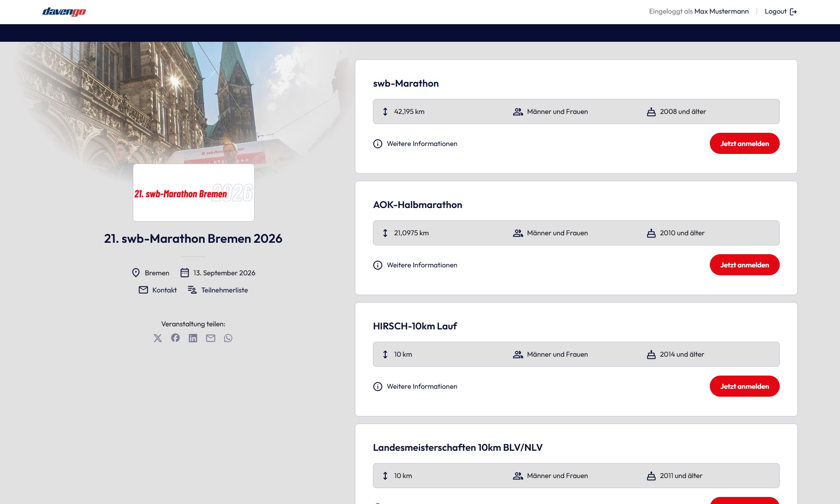The width and height of the screenshot is (840, 504).
Task: Click the Teilnehmerliste list icon
Action: coord(192,290)
